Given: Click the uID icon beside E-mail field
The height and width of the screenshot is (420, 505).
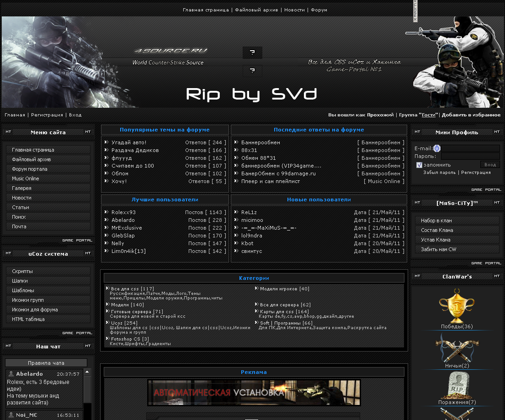Looking at the screenshot, I should [436, 148].
